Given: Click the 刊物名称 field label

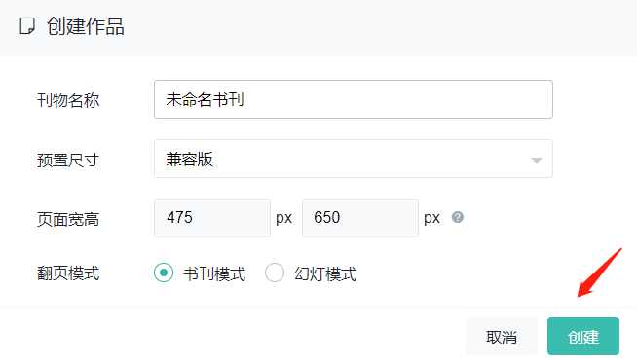Looking at the screenshot, I should [x=68, y=100].
